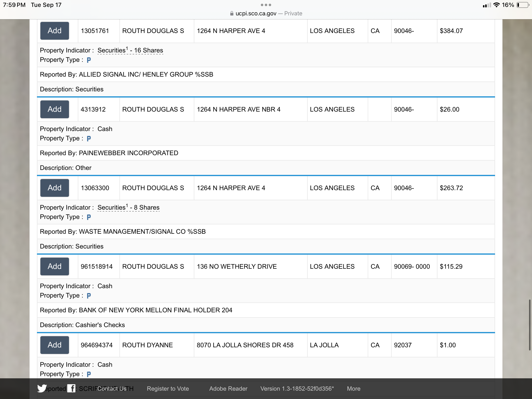
Task: Add property 13063300 to claim
Action: [55, 188]
